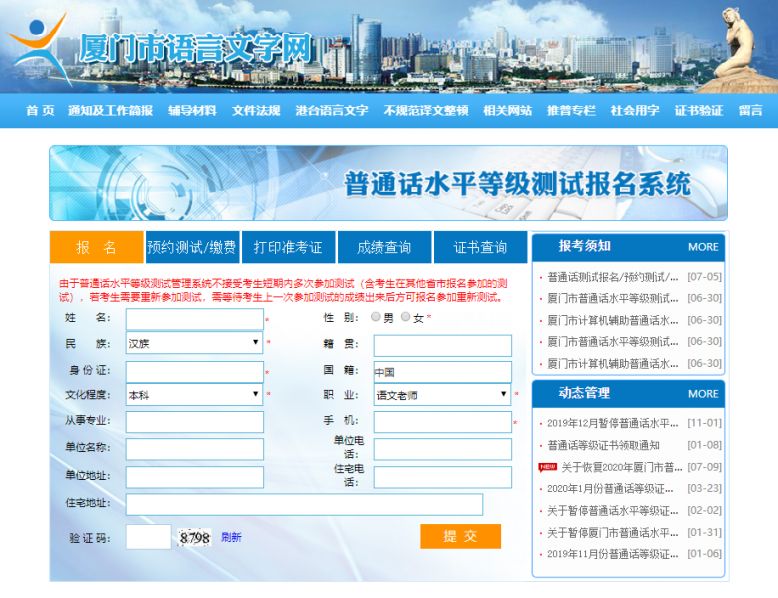The height and width of the screenshot is (598, 778).
Task: Open 不规范译文整顿 menu item
Action: tap(426, 110)
